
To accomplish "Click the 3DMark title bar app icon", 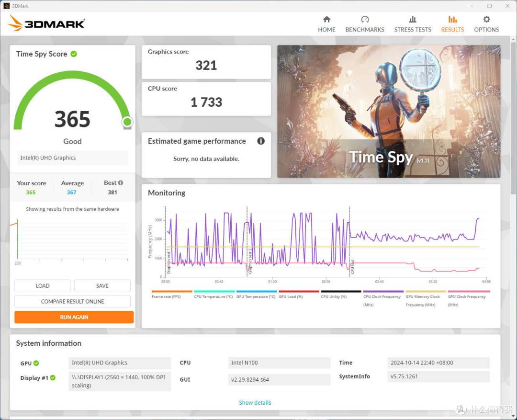I will [x=7, y=6].
